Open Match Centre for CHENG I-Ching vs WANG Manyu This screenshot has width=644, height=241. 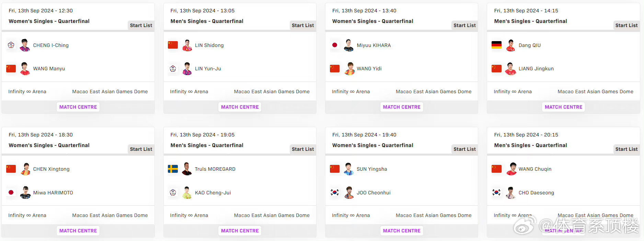pos(78,107)
